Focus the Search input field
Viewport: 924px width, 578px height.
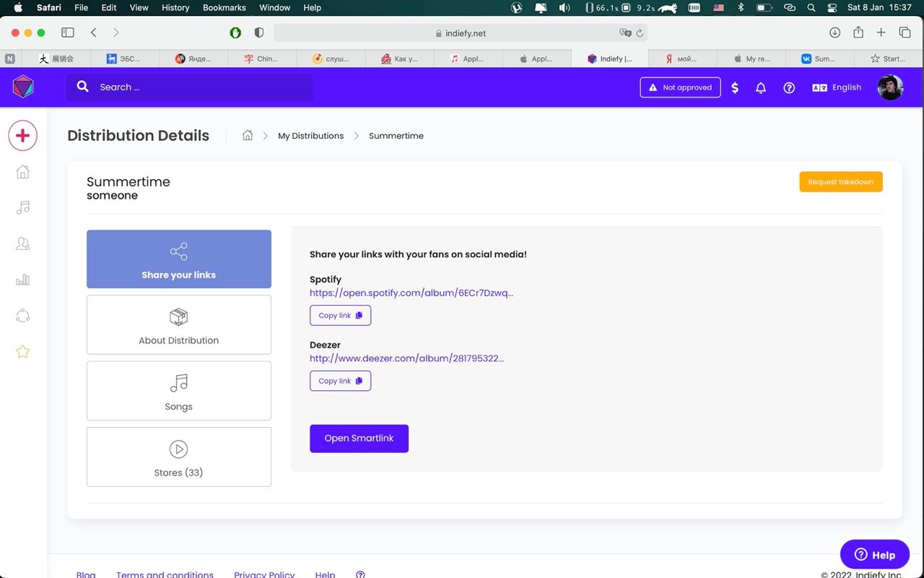click(189, 87)
